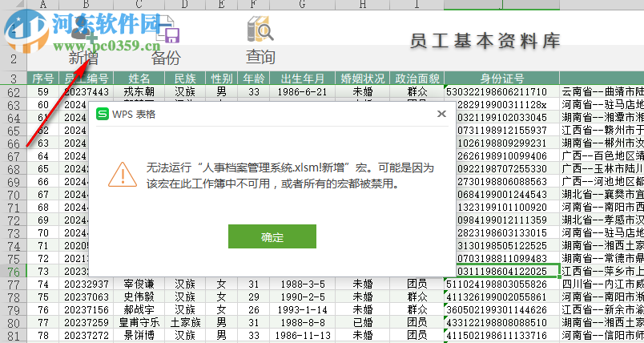Click the 土家族 ethnicity cell
This screenshot has width=644, height=343.
(x=185, y=322)
